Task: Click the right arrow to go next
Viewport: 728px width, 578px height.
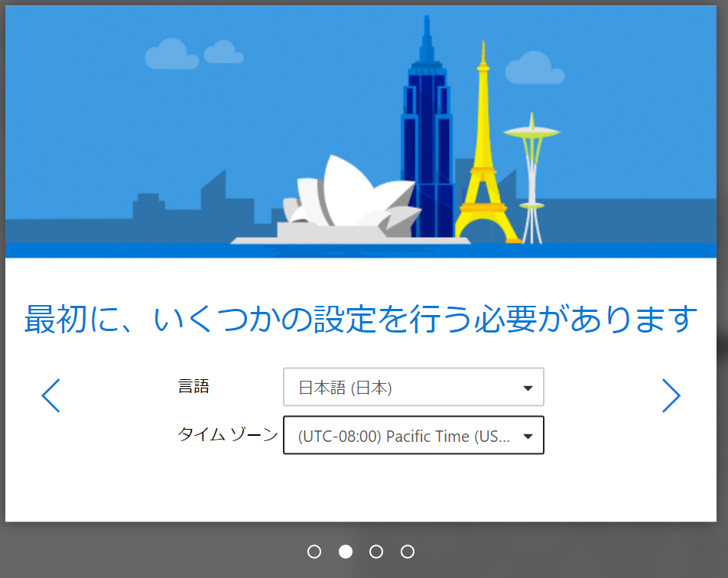Action: [x=671, y=395]
